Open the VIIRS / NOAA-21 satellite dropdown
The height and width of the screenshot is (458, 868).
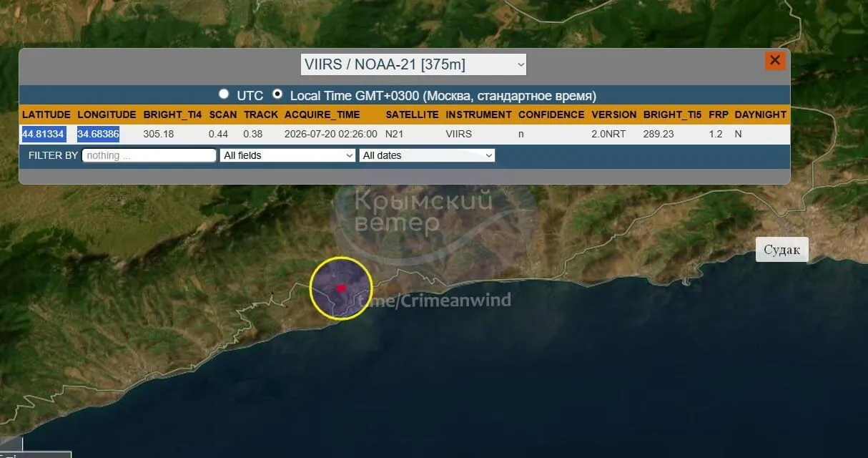click(x=413, y=64)
